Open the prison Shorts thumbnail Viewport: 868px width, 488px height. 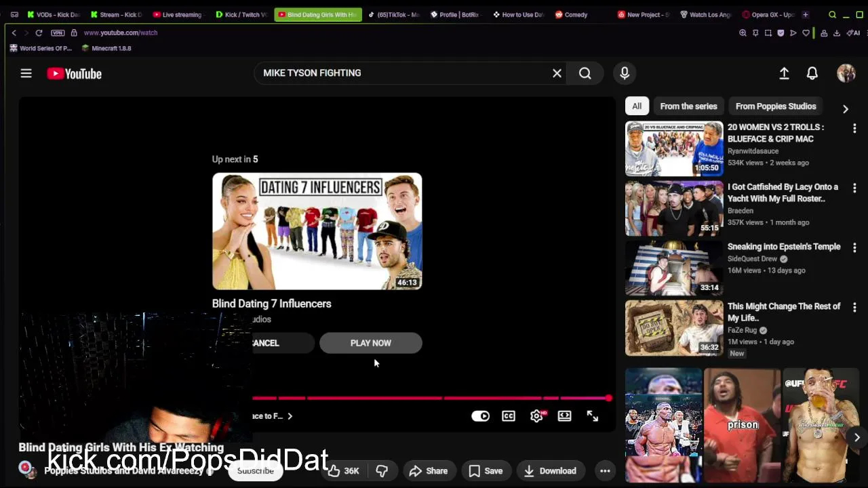point(742,425)
